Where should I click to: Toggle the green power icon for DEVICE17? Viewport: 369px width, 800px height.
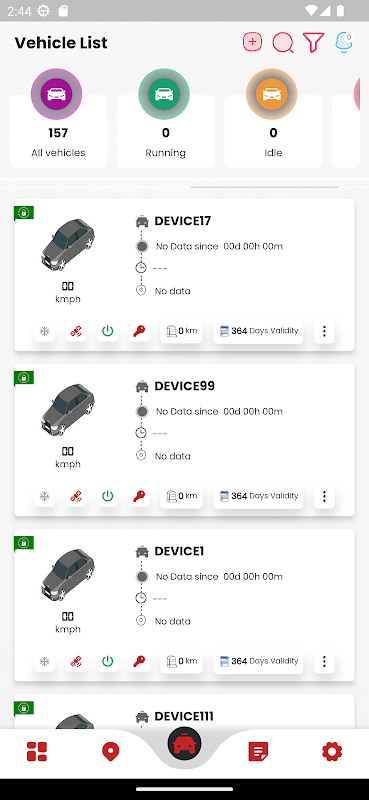(x=107, y=332)
